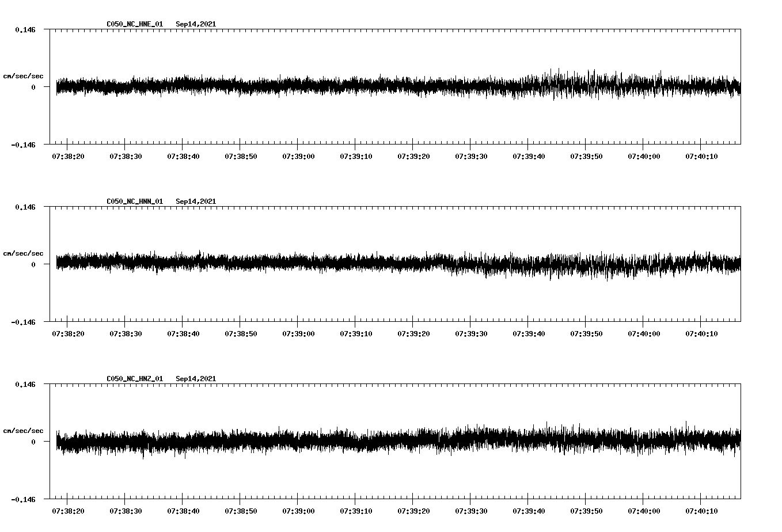Click the 07:40:10 time label under HNN plot

tap(701, 334)
